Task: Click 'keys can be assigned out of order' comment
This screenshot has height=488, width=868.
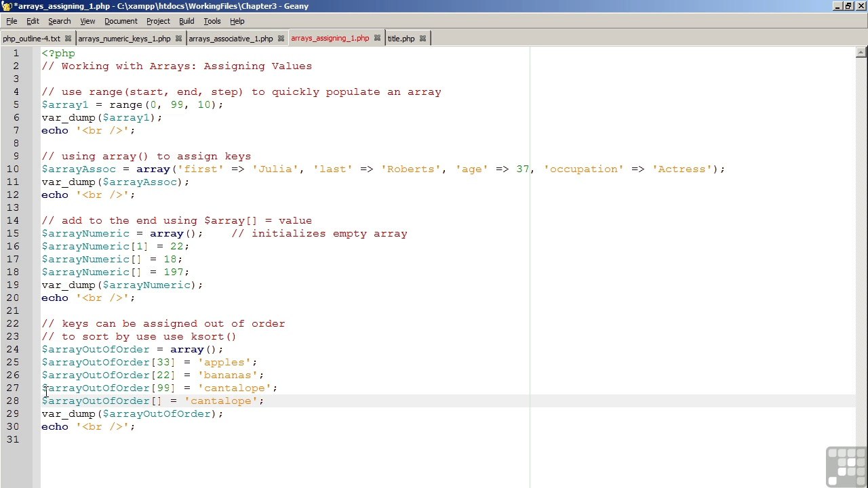Action: pyautogui.click(x=163, y=323)
